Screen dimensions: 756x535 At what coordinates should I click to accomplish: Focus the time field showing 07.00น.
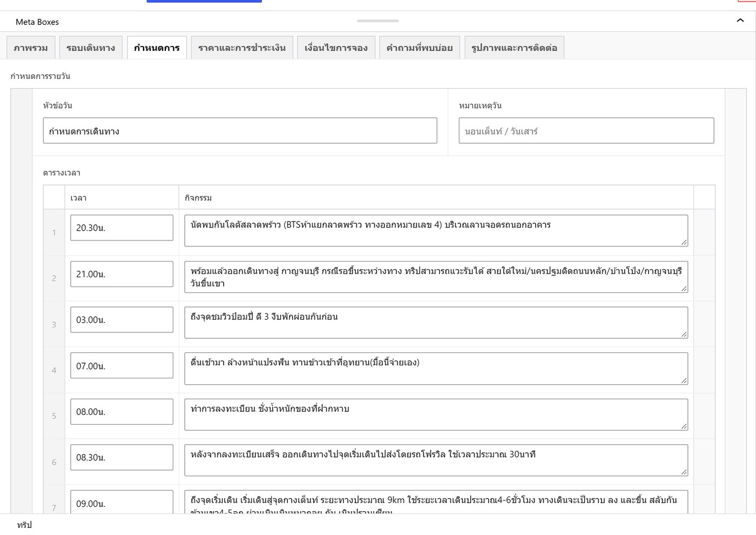click(122, 366)
